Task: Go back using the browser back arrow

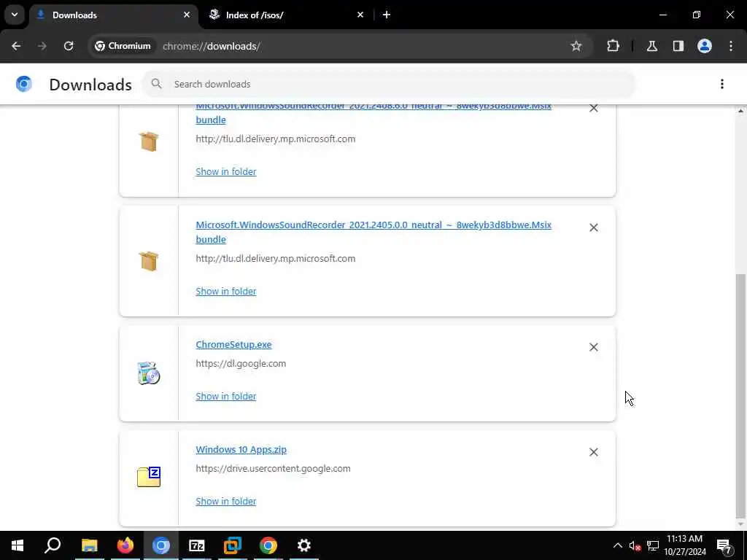Action: (16, 46)
